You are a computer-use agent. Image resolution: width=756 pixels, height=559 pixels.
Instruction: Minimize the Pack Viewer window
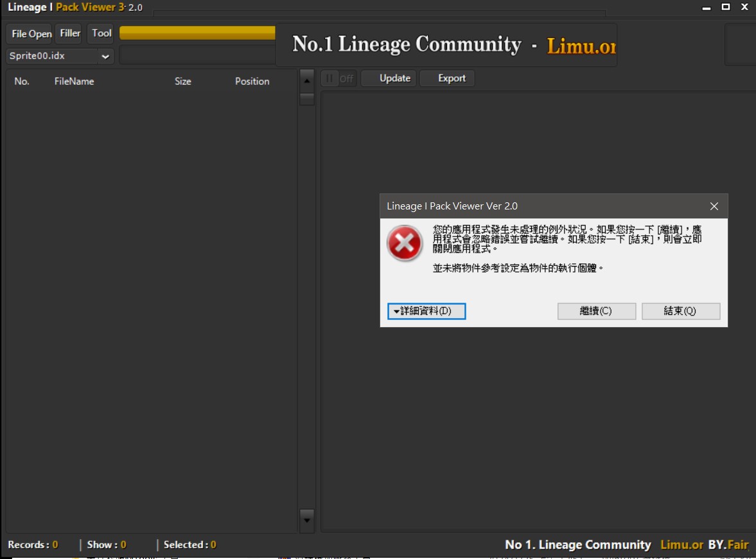tap(707, 7)
